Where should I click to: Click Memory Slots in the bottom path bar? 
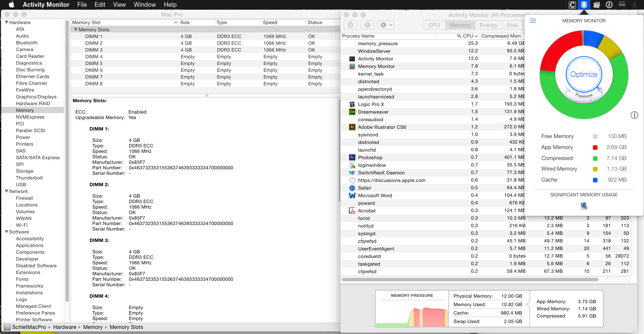tap(126, 327)
